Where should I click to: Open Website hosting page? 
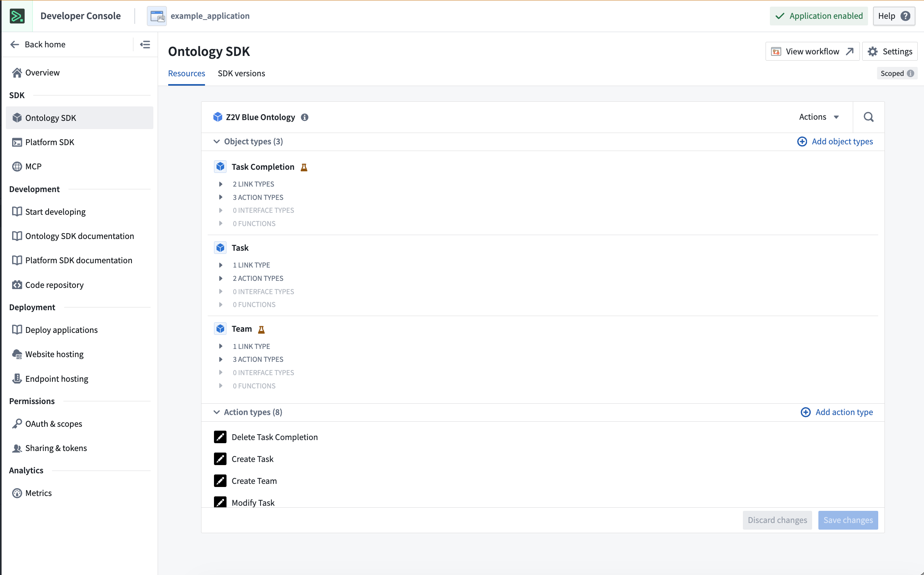(x=79, y=354)
